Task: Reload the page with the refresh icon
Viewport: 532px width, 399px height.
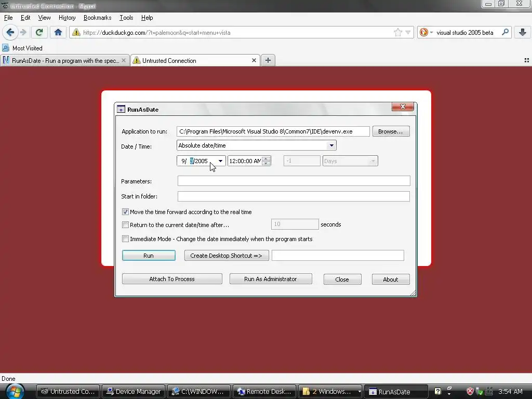Action: point(39,33)
